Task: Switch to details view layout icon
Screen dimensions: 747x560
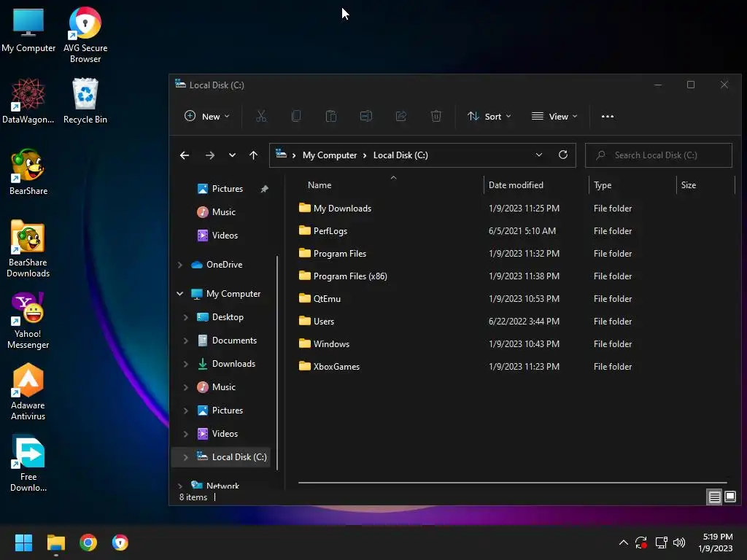Action: coord(715,497)
